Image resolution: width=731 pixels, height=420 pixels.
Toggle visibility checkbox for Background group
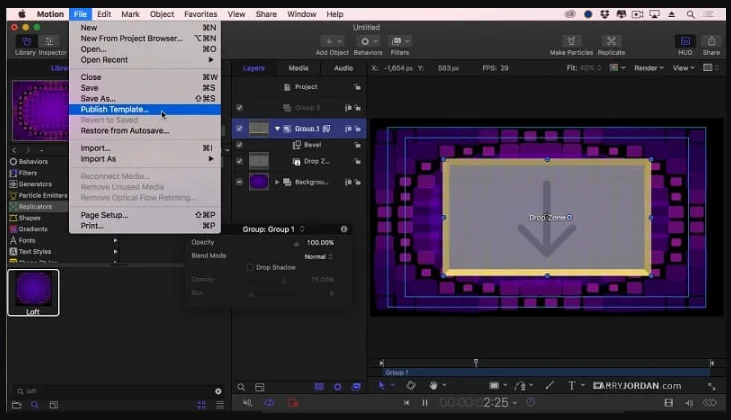coord(240,182)
